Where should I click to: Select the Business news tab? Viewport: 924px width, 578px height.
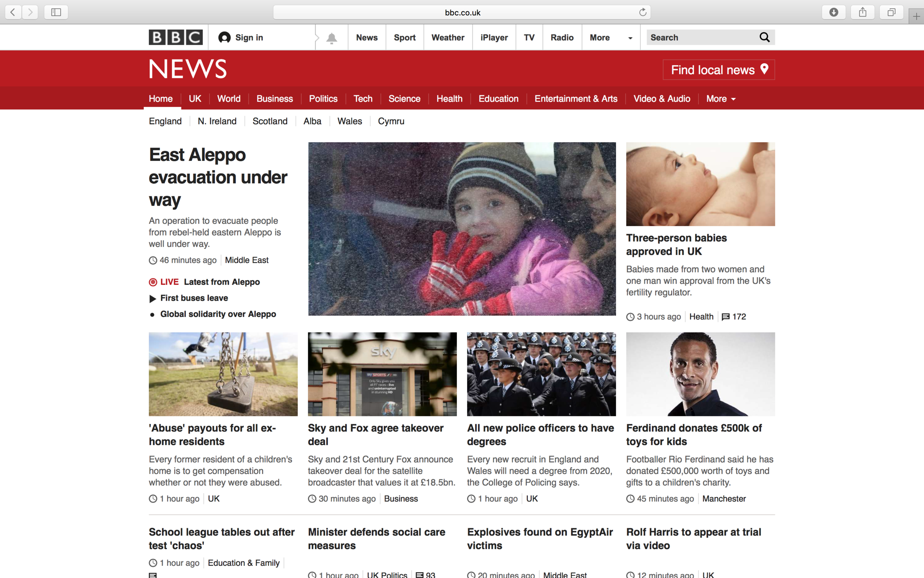point(275,99)
